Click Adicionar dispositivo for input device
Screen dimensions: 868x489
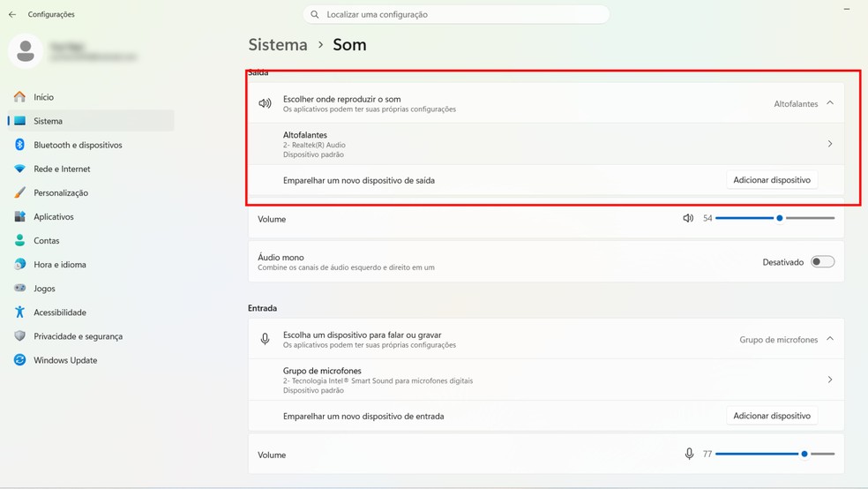pos(772,416)
